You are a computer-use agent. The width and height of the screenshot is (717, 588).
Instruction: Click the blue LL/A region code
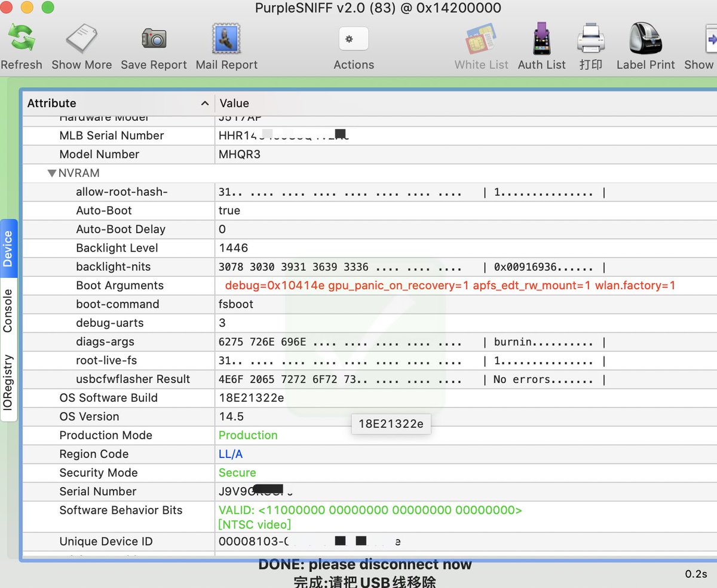[x=231, y=454]
